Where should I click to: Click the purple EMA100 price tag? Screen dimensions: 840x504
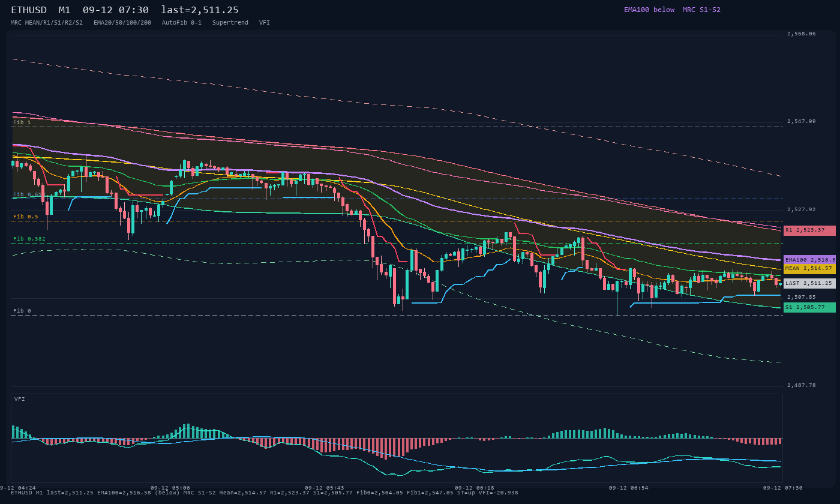(809, 260)
